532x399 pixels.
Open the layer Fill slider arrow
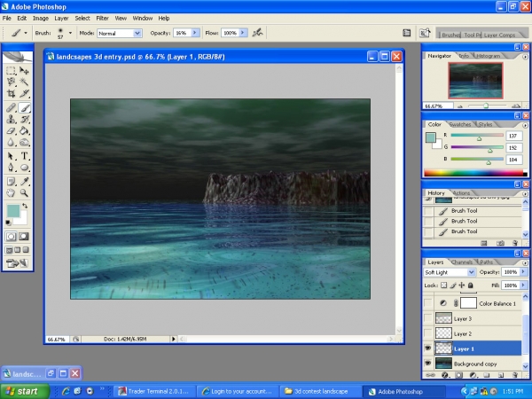click(523, 285)
